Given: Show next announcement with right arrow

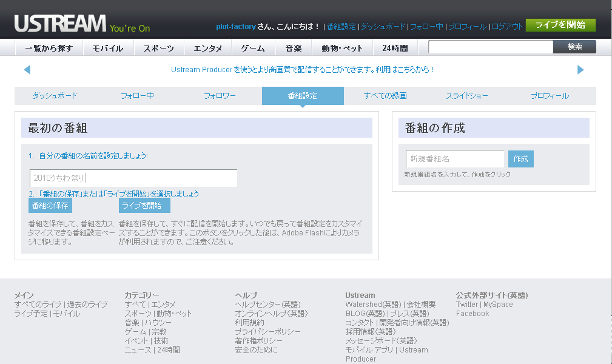Looking at the screenshot, I should pos(580,70).
